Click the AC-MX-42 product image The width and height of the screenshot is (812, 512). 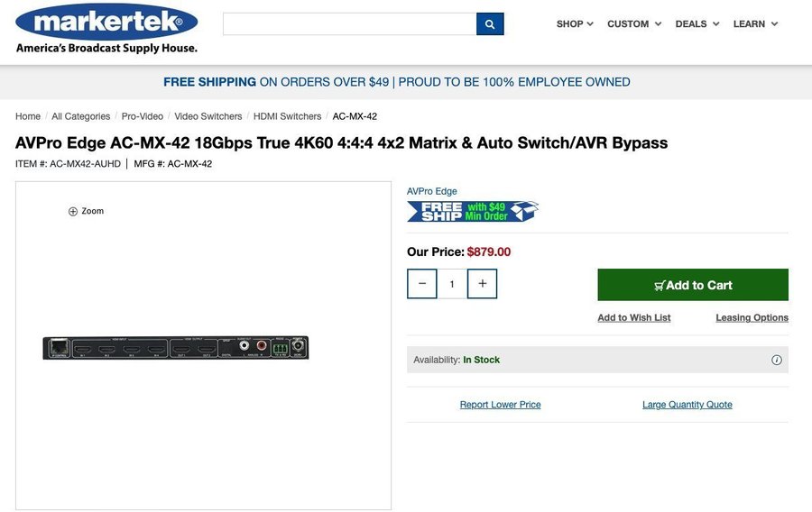point(176,348)
